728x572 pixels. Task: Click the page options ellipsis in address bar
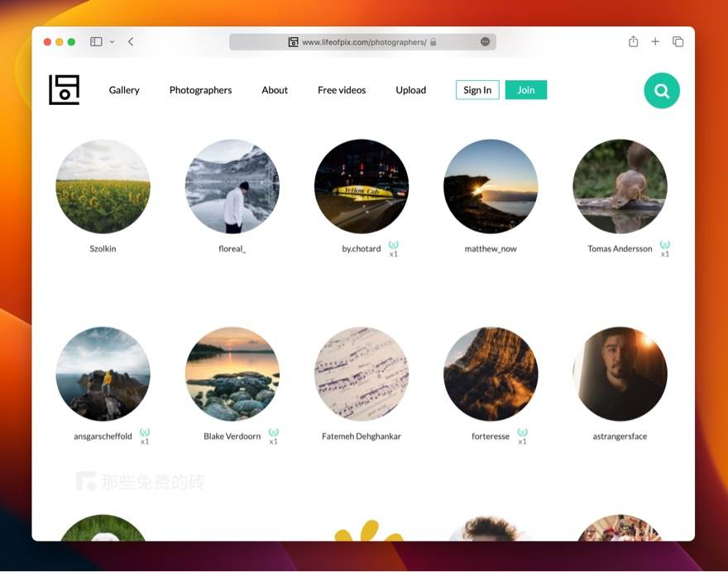[x=485, y=42]
